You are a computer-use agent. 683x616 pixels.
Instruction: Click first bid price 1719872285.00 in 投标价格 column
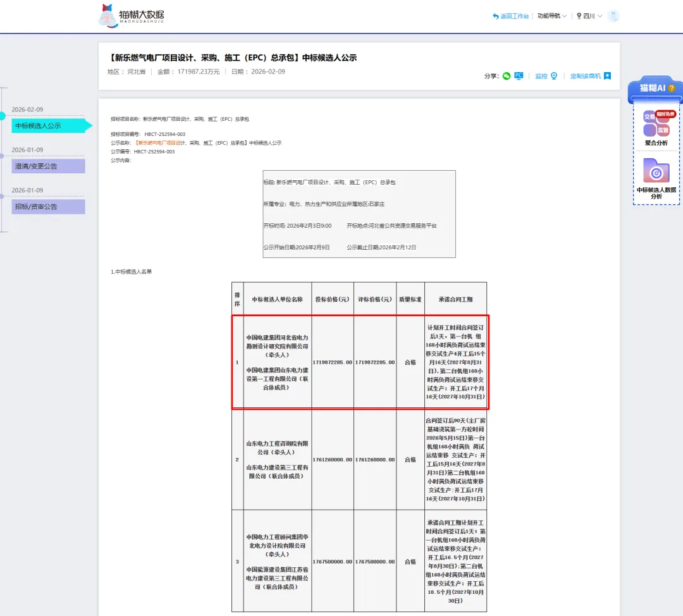333,362
